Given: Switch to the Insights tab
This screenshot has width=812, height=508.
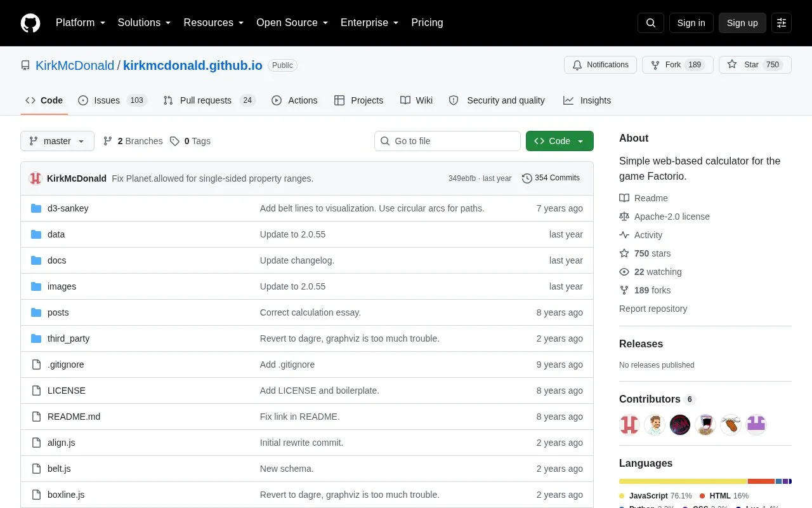Looking at the screenshot, I should coord(587,100).
